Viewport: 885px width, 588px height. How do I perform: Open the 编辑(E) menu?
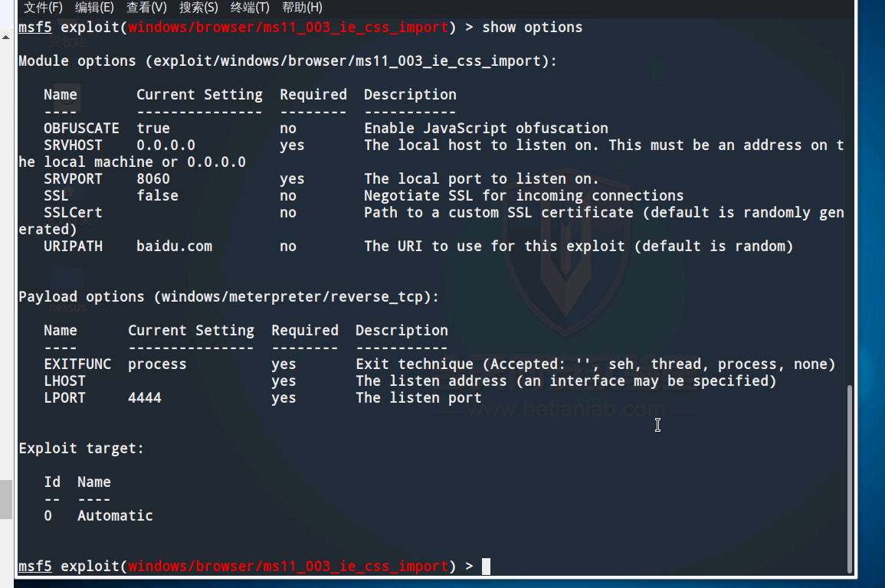click(x=94, y=8)
